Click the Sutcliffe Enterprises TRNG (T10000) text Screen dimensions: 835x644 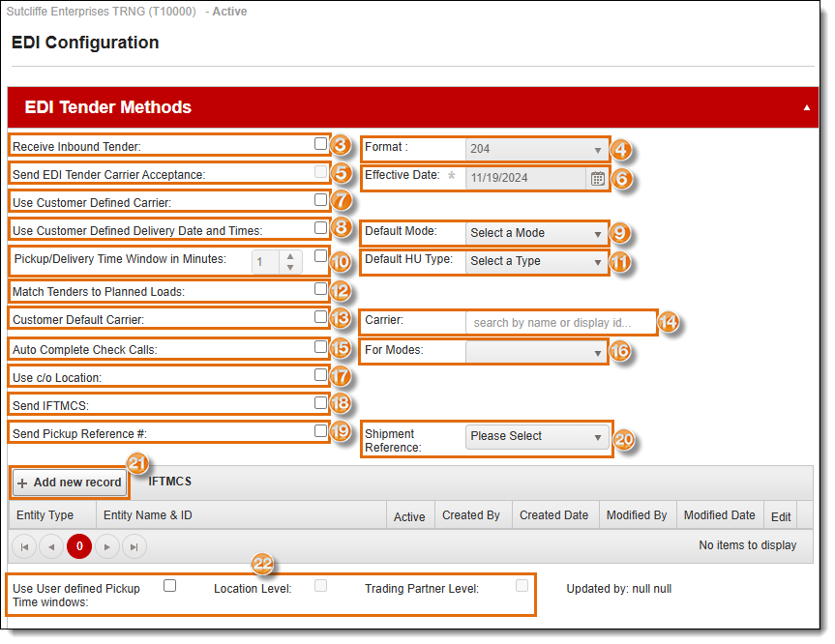click(102, 12)
